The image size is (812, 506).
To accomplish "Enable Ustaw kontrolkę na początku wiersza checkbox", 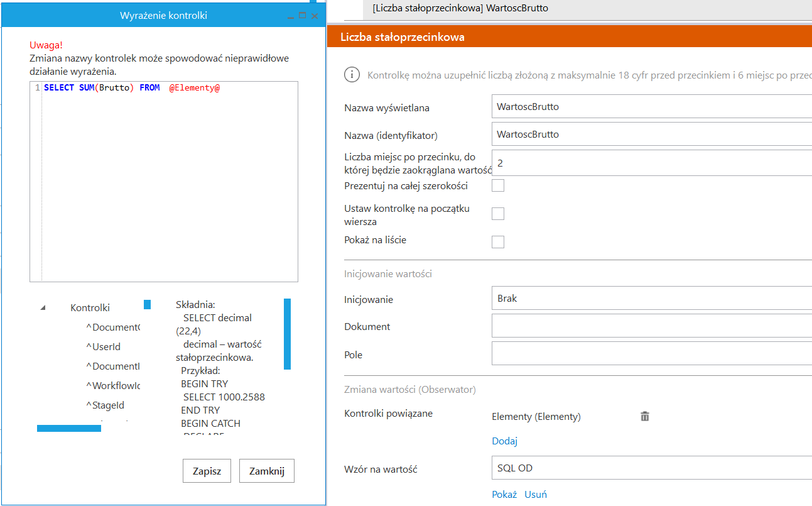I will [498, 214].
